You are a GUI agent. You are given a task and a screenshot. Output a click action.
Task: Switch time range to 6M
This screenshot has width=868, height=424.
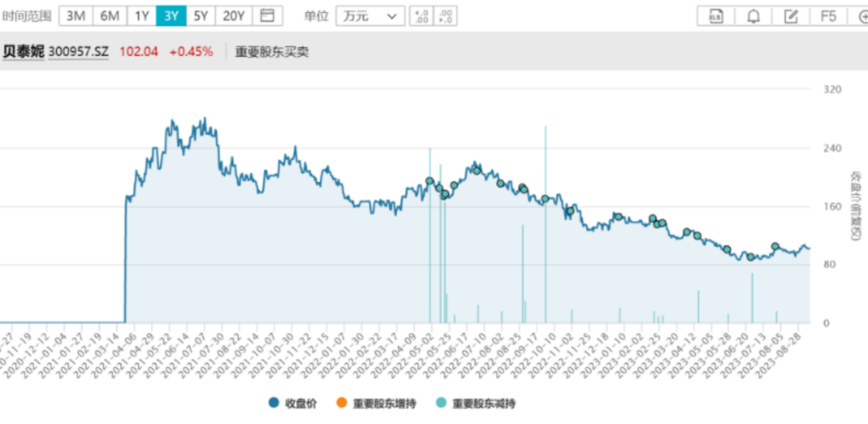pos(109,15)
